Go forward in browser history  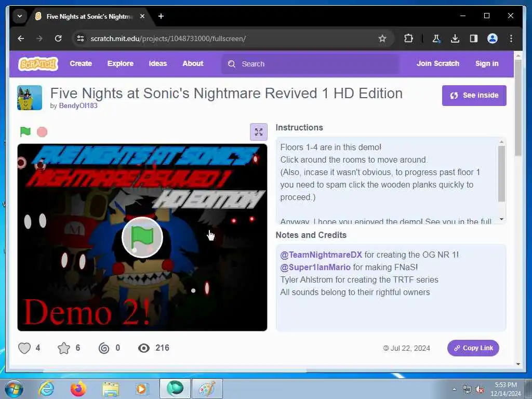click(x=39, y=38)
